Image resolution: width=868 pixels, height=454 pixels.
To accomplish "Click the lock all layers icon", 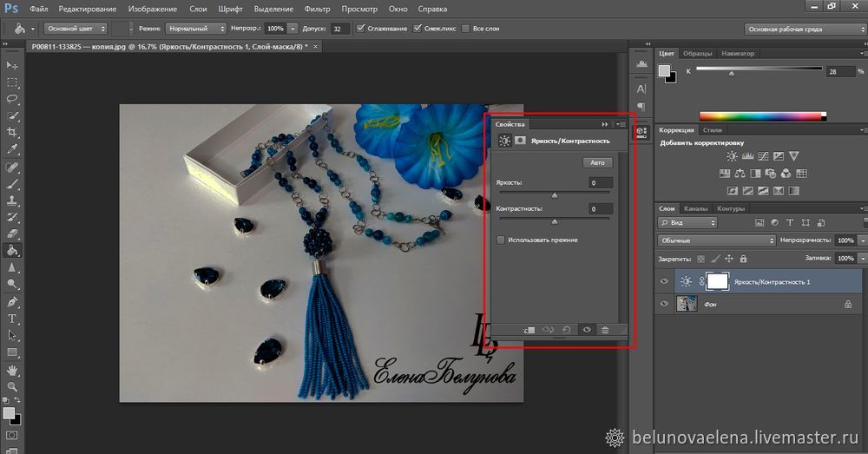I will click(x=741, y=259).
